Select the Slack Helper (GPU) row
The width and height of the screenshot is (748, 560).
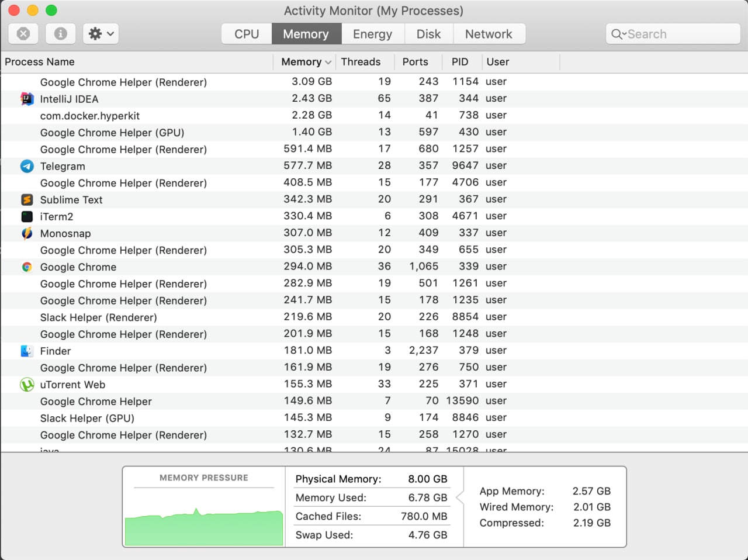[x=374, y=418]
